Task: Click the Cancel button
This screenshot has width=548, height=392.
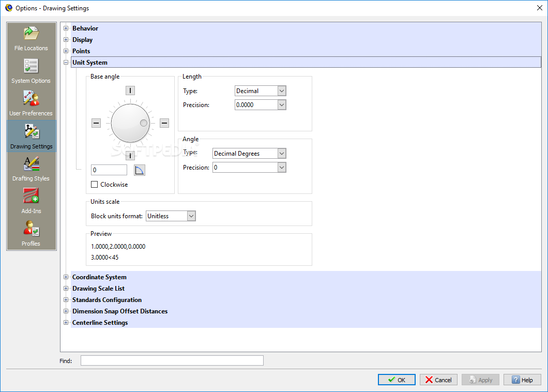Action: click(438, 380)
